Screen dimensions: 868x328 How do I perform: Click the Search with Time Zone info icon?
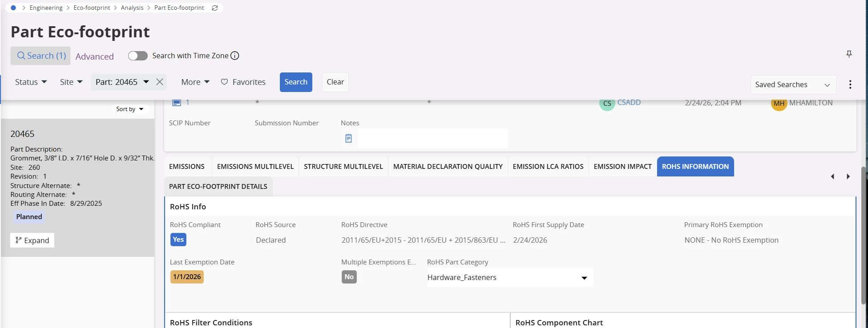point(235,56)
